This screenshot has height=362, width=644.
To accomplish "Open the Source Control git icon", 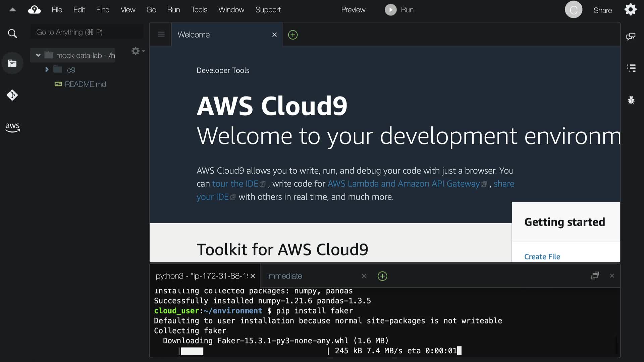I will pyautogui.click(x=12, y=95).
